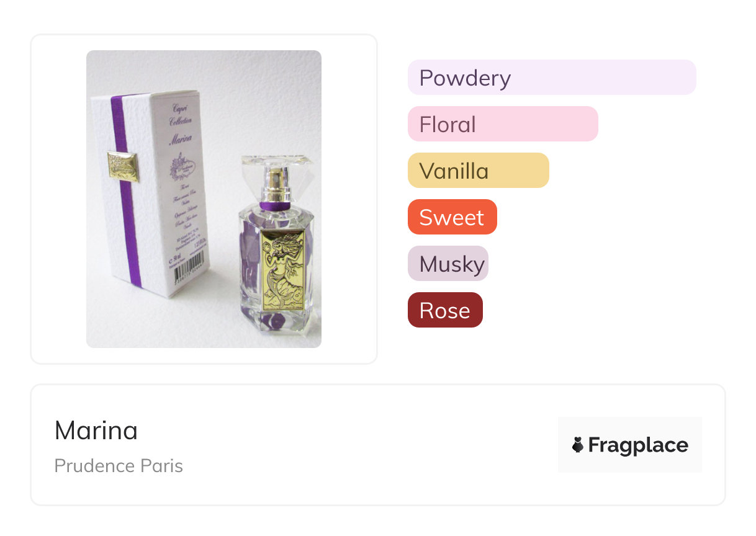
Task: Click the Fragplace wordmark text
Action: 638,445
